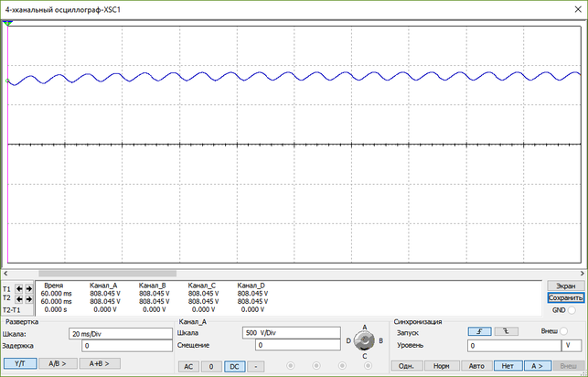This screenshot has width=588, height=377.
Task: Enable AC coupling
Action: (188, 367)
